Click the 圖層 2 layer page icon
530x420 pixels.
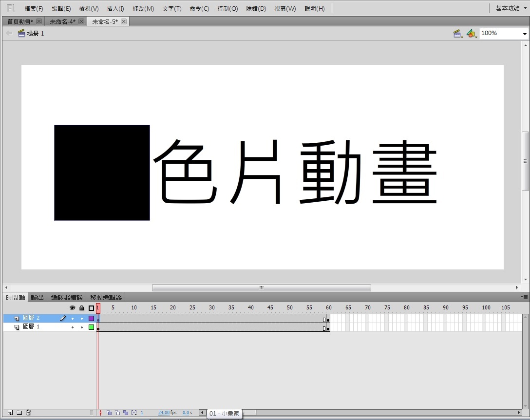pyautogui.click(x=17, y=319)
